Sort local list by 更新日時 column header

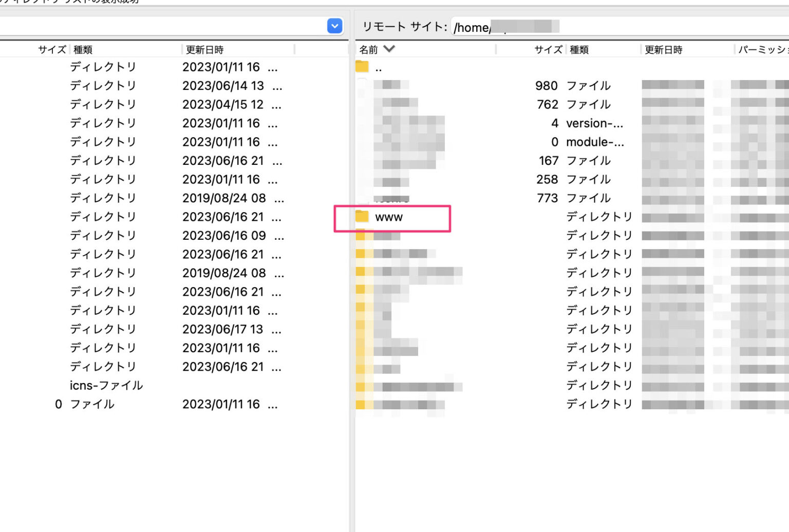(204, 50)
